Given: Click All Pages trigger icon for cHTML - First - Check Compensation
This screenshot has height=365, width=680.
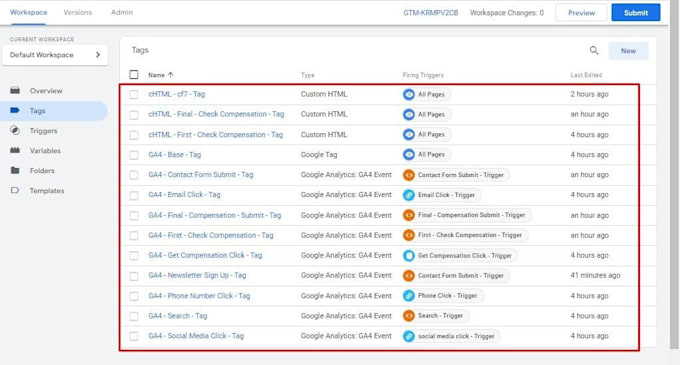Looking at the screenshot, I should 409,134.
